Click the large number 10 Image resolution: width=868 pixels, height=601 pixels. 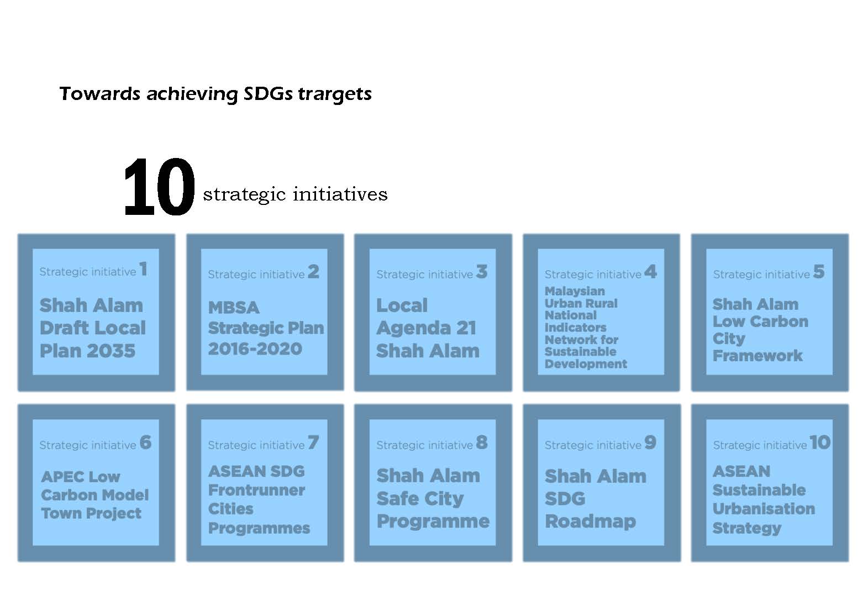[x=159, y=188]
